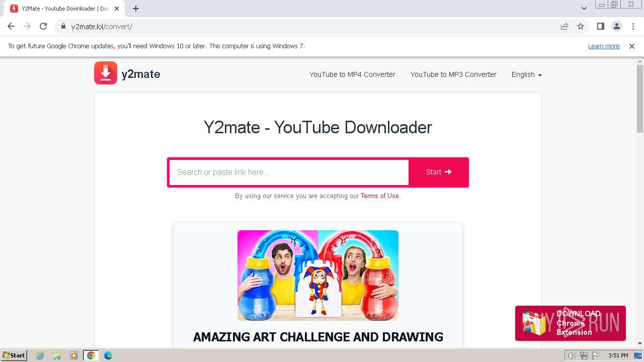Open the art challenge video thumbnail
The width and height of the screenshot is (644, 362).
pyautogui.click(x=318, y=275)
